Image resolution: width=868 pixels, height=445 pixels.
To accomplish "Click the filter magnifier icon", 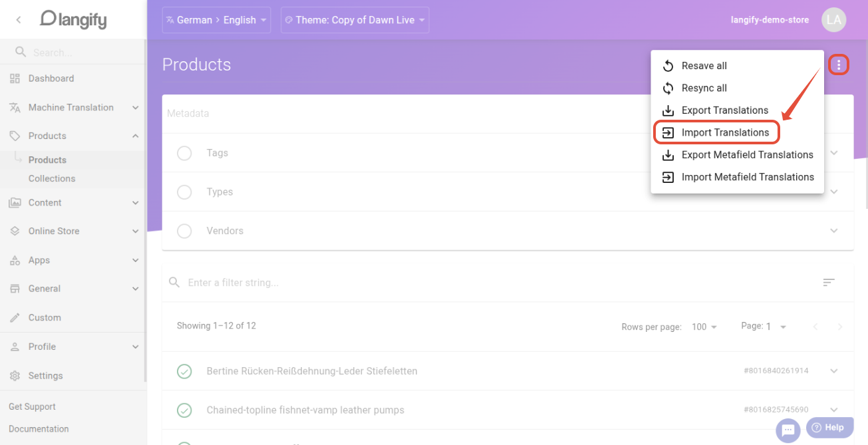I will pos(174,283).
